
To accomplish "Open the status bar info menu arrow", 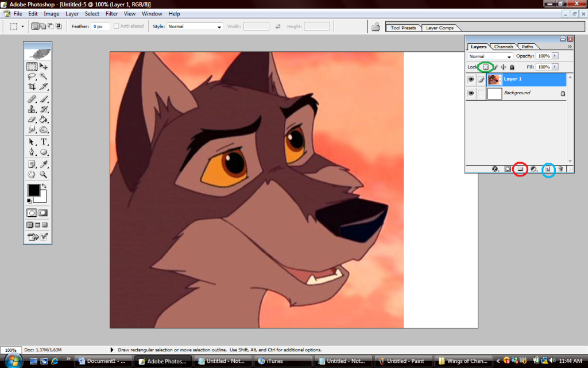I will pyautogui.click(x=112, y=350).
